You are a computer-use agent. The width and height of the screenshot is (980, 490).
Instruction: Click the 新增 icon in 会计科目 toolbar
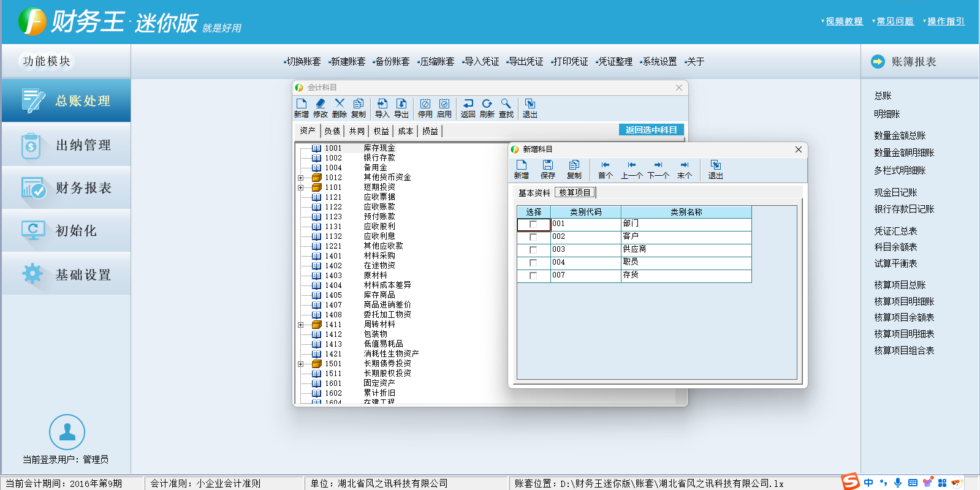[301, 108]
